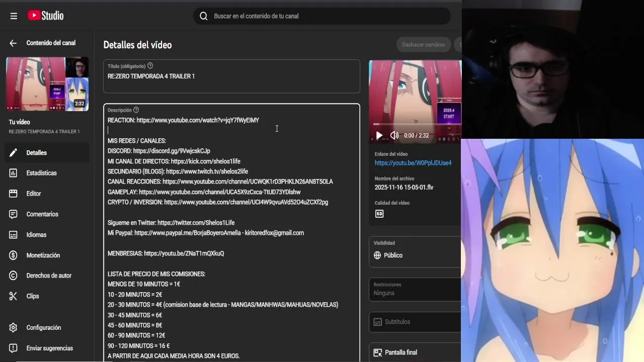This screenshot has width=644, height=362.
Task: Click LISTA DE PRECIO DE MIS COMISIONES
Action: [x=156, y=274]
